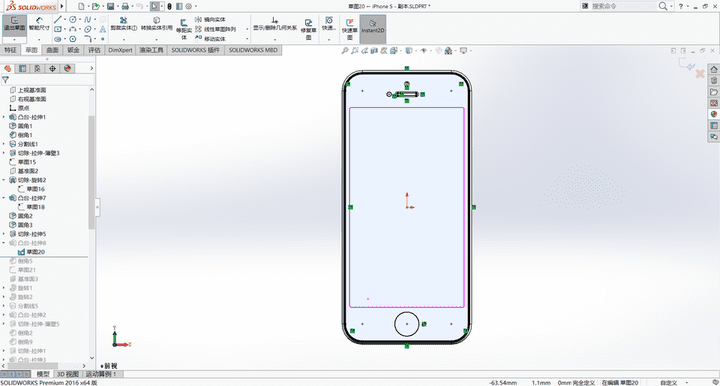
Task: Click the Save icon in title toolbar
Action: pyautogui.click(x=111, y=6)
